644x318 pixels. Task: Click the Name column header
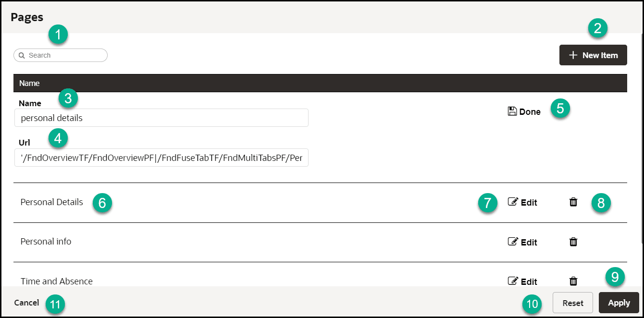[29, 83]
